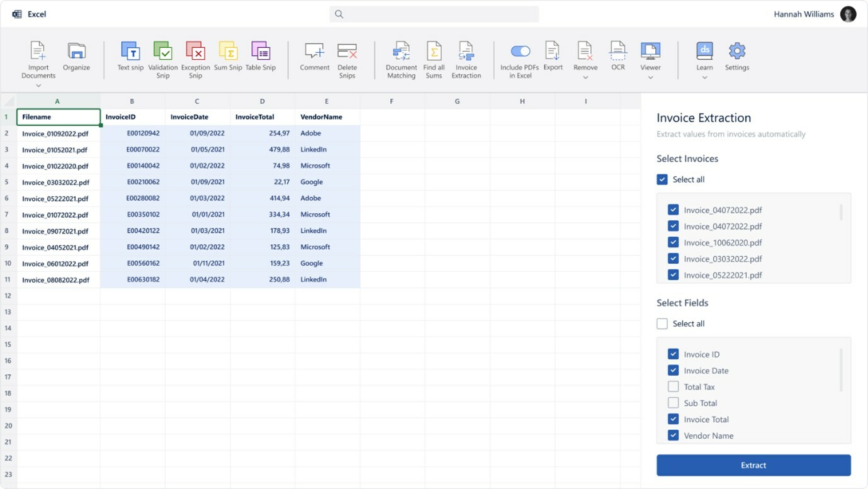The image size is (868, 489).
Task: Check the Sub Total field
Action: [x=673, y=403]
